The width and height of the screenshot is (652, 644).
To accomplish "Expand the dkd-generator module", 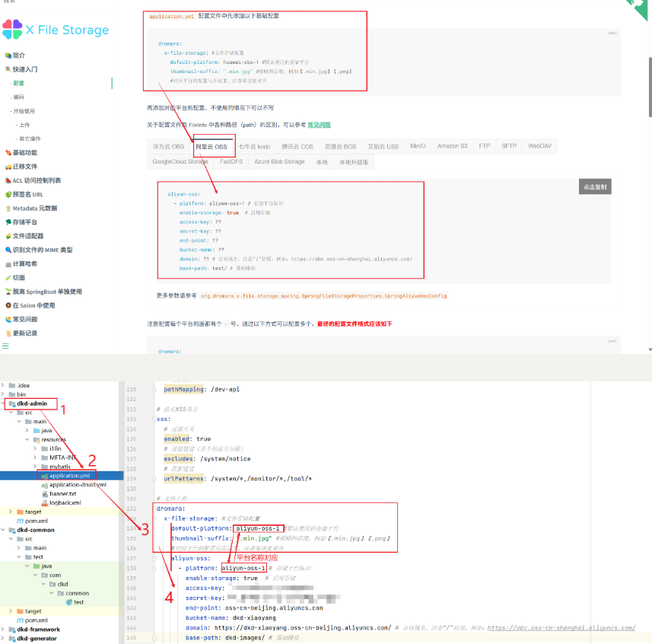I will [3, 639].
